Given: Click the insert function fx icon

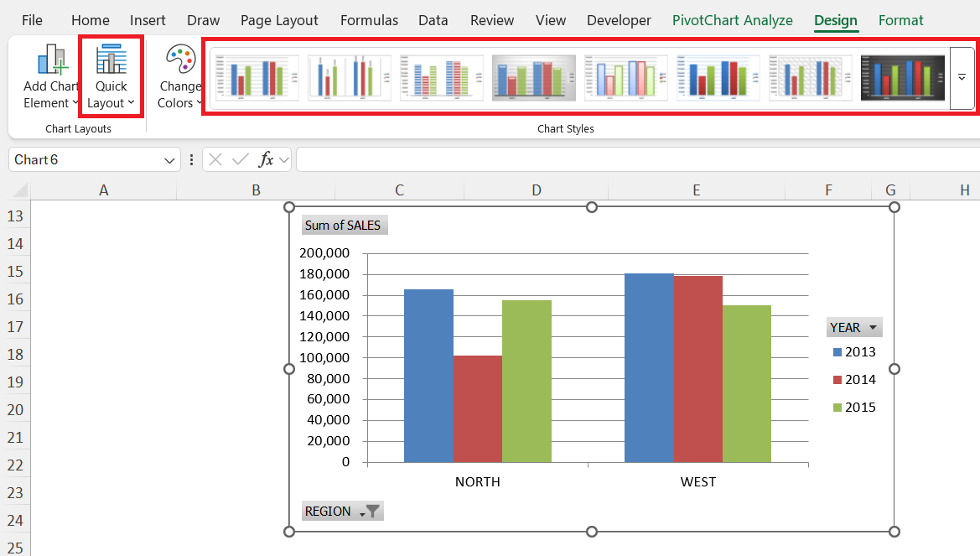Looking at the screenshot, I should [266, 159].
